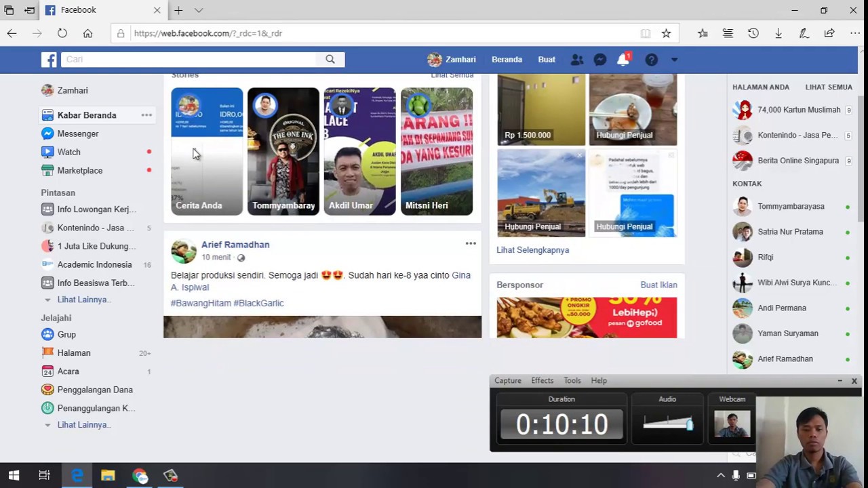Open Effects menu in recorder window

[x=542, y=381]
